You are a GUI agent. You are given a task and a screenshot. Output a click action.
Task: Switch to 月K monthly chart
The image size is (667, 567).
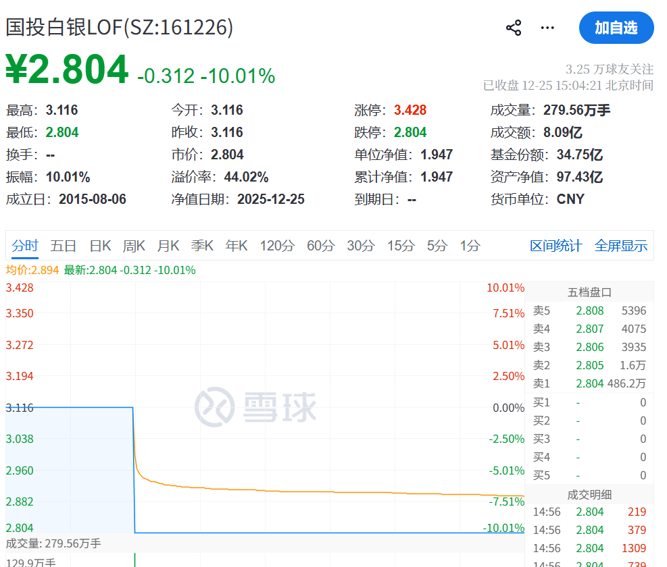(168, 245)
